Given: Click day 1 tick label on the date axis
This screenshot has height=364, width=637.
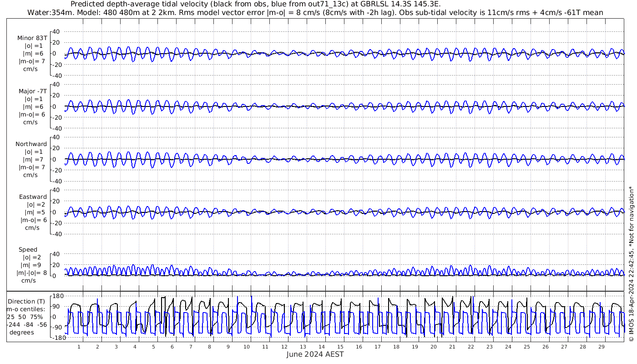Looking at the screenshot, I should pos(79,347).
